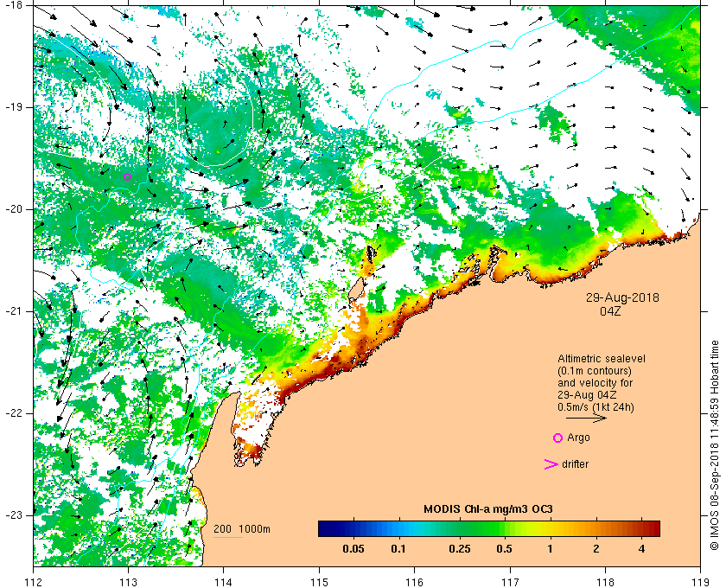The image size is (726, 588).
Task: Click the magenta drifter legend arrow
Action: point(551,464)
